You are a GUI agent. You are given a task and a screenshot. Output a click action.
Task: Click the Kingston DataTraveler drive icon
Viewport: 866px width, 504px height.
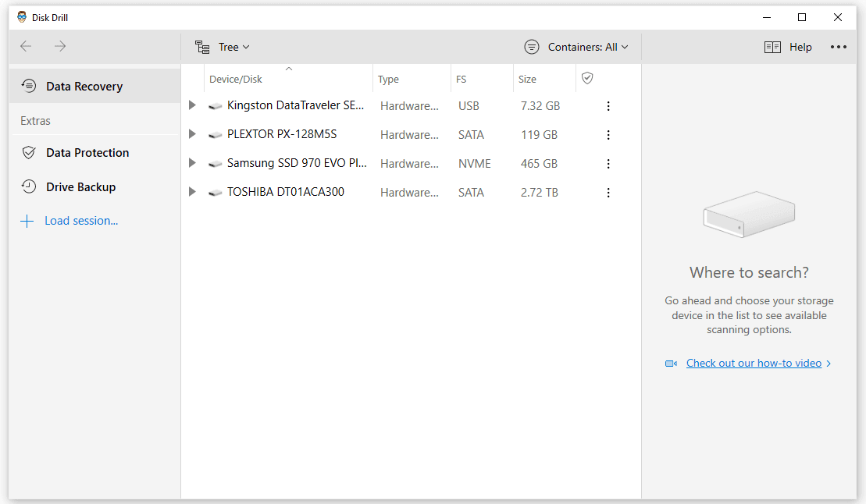coord(215,106)
